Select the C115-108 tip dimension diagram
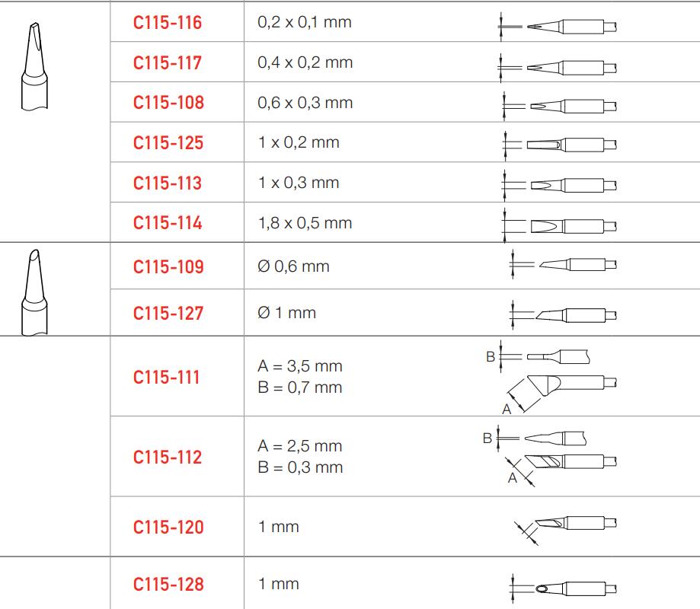Image resolution: width=700 pixels, height=609 pixels. [x=560, y=106]
